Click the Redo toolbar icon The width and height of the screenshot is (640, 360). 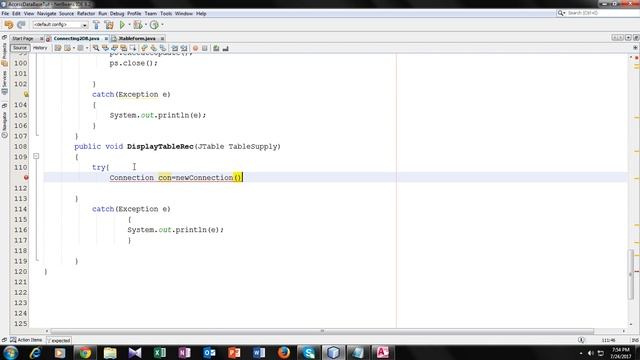point(21,25)
